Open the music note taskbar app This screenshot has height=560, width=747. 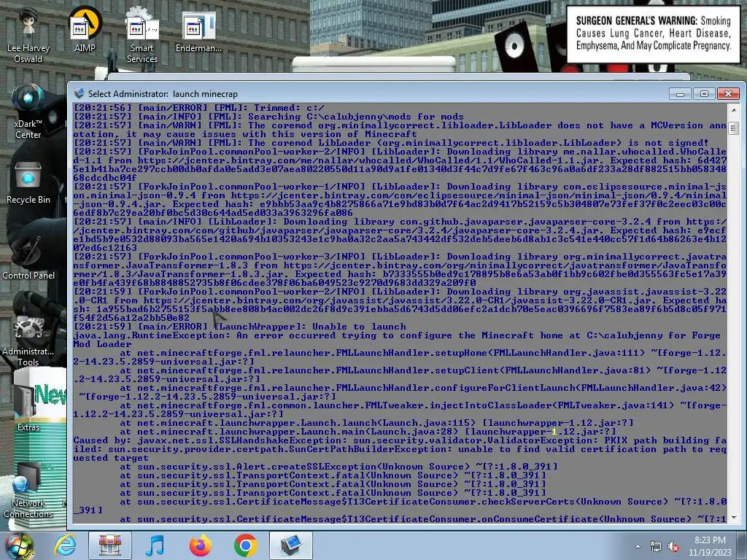(155, 545)
